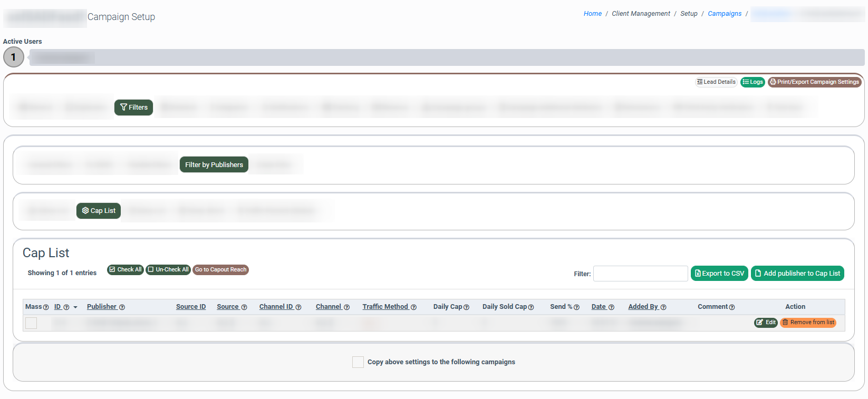This screenshot has width=868, height=399.
Task: Export the cap list to CSV
Action: (x=719, y=274)
